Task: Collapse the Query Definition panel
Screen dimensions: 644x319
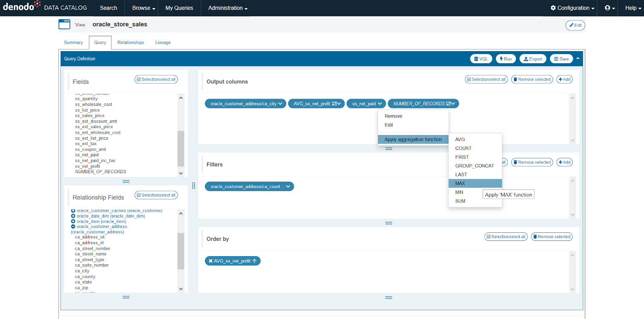Action: pos(578,58)
